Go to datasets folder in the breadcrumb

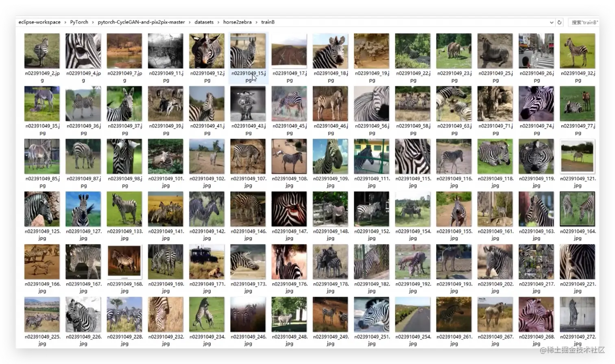[204, 22]
